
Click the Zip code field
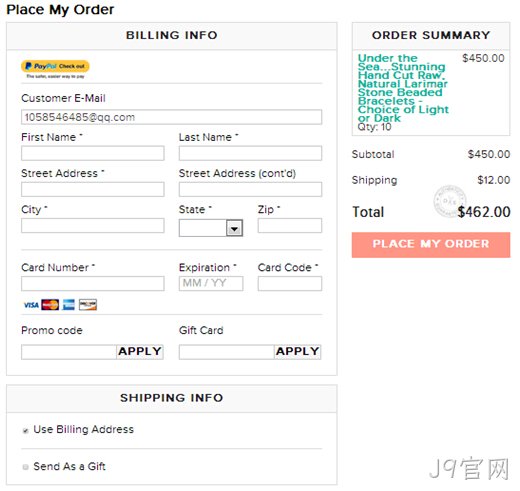290,226
